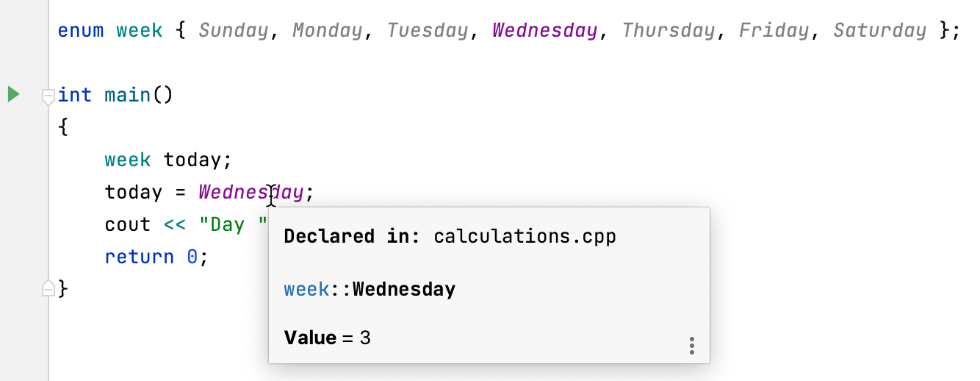Viewport: 980px width, 381px height.
Task: Click 'calculations.cpp' in the documentation popup
Action: click(x=525, y=236)
